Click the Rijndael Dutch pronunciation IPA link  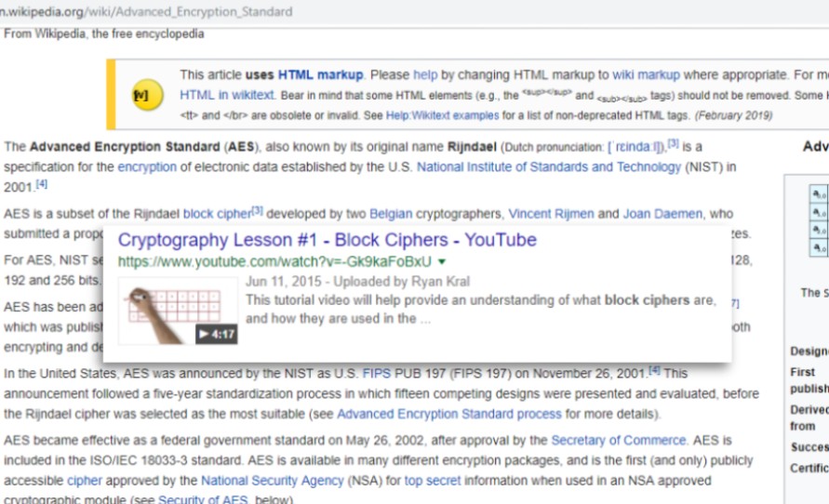636,147
